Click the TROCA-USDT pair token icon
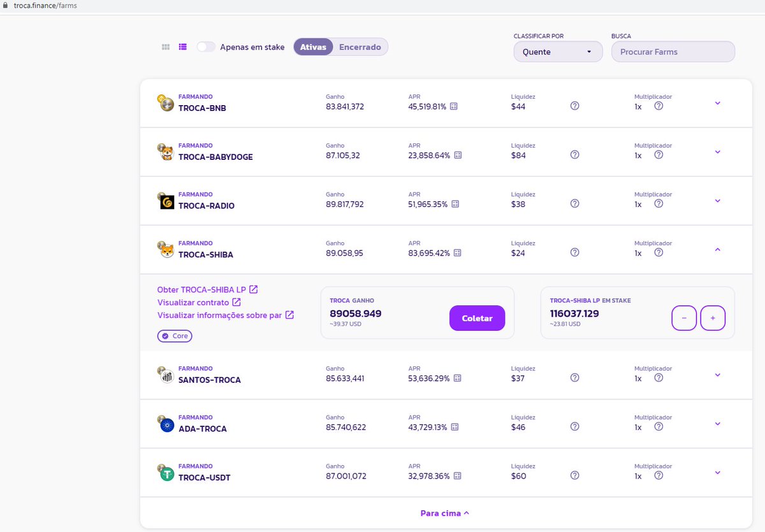The height and width of the screenshot is (532, 765). tap(166, 473)
